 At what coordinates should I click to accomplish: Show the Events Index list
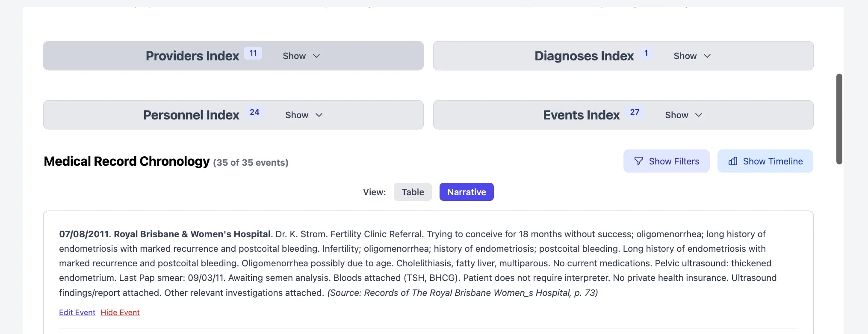(676, 115)
